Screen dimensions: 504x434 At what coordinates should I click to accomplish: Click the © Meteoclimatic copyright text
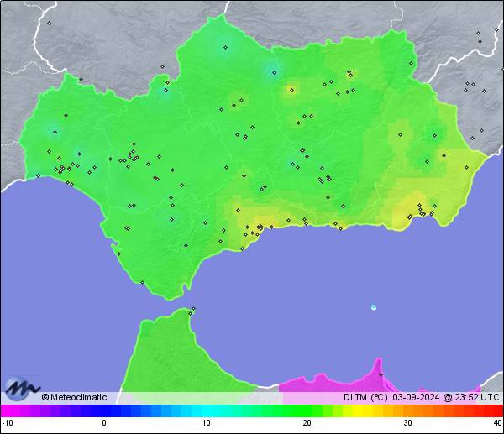[74, 397]
